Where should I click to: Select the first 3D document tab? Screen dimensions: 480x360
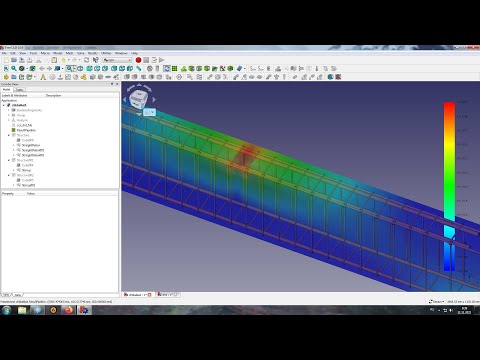(x=138, y=295)
